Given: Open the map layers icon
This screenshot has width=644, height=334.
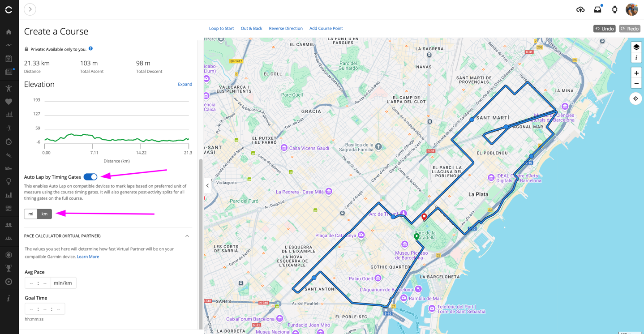Looking at the screenshot, I should click(x=636, y=47).
